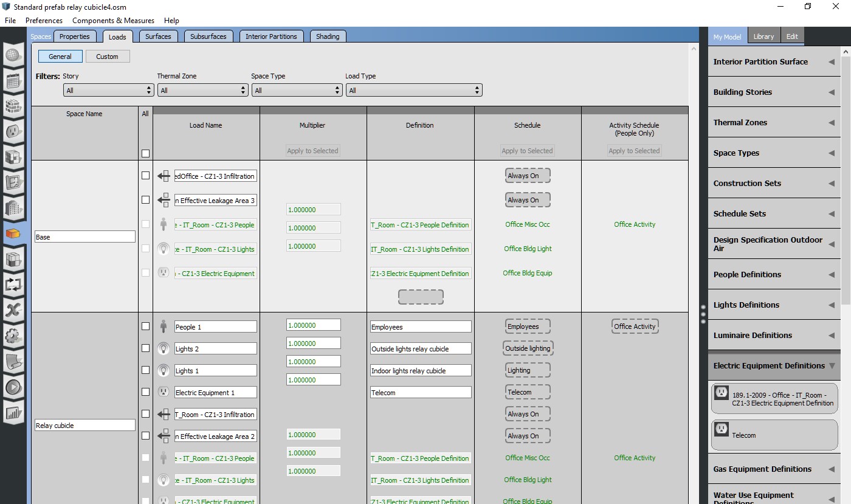Check the People 1 row checkbox
The image size is (851, 504).
click(145, 326)
